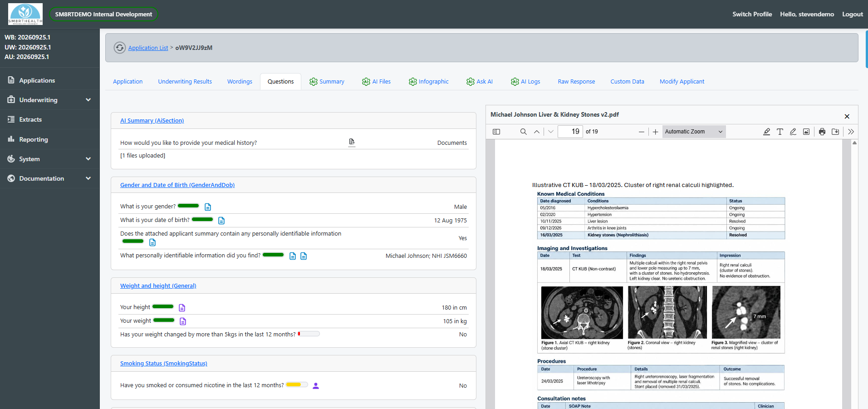Print the PDF document
The image size is (868, 409).
point(822,132)
